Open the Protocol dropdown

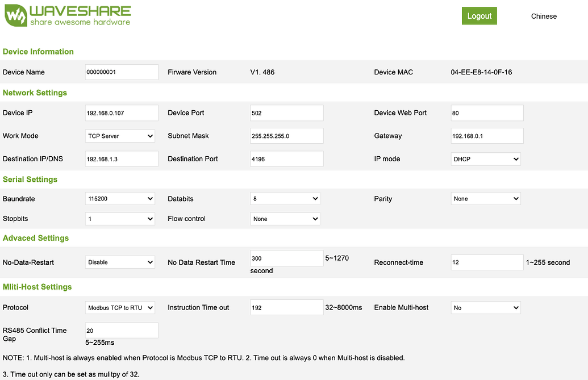coord(120,307)
